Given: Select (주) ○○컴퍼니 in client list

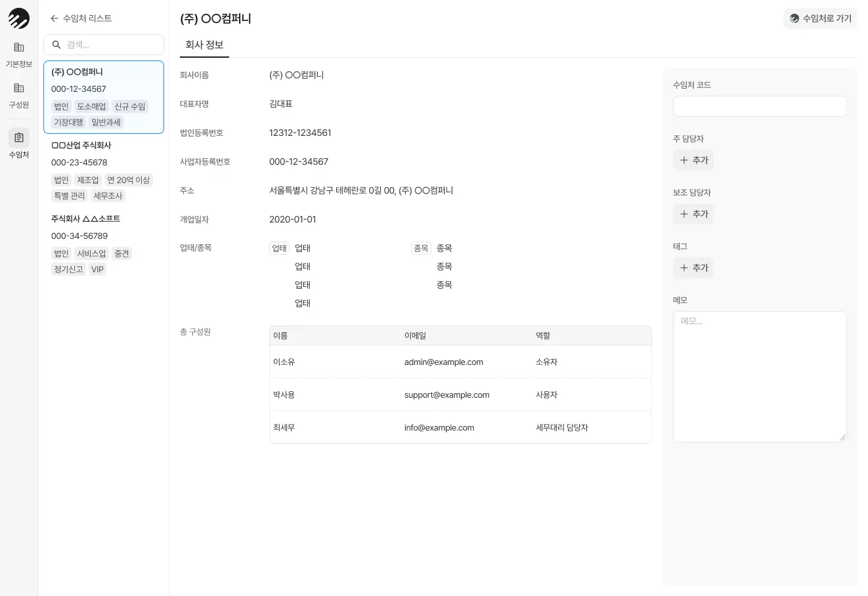Looking at the screenshot, I should coord(104,96).
